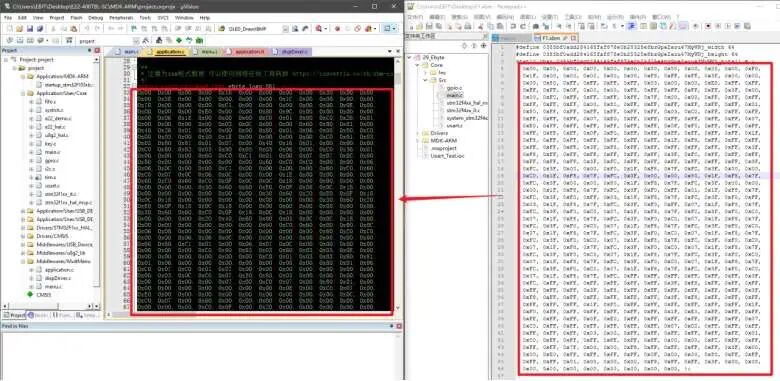Open the Flash menu in uVision
This screenshot has width=780, height=381.
coord(76,17)
